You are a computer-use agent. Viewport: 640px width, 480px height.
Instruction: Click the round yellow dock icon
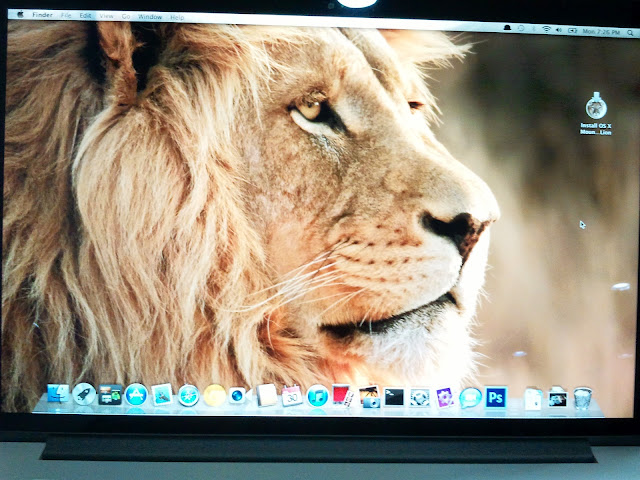click(x=215, y=395)
